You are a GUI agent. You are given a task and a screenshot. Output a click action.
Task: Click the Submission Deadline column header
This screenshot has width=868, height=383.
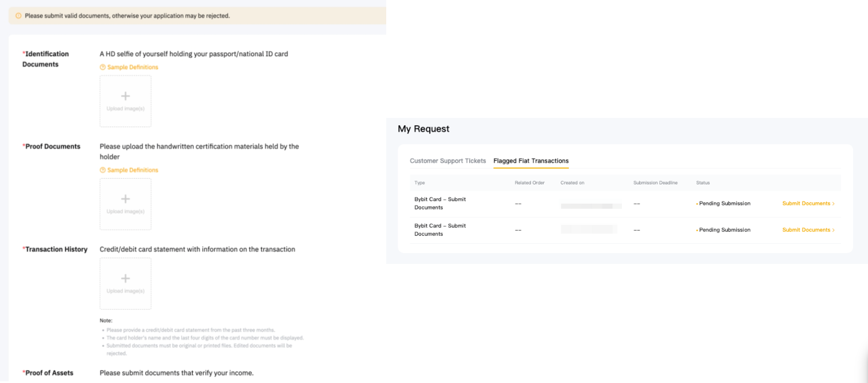coord(655,183)
